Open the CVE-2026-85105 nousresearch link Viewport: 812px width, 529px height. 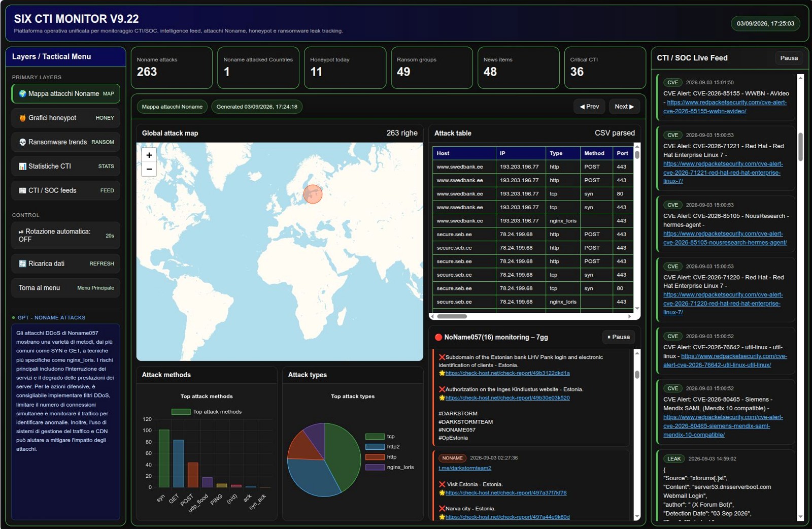(x=725, y=238)
